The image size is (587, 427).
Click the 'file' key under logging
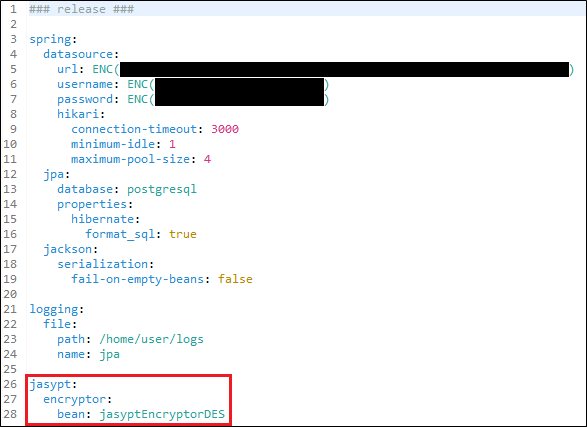(57, 324)
